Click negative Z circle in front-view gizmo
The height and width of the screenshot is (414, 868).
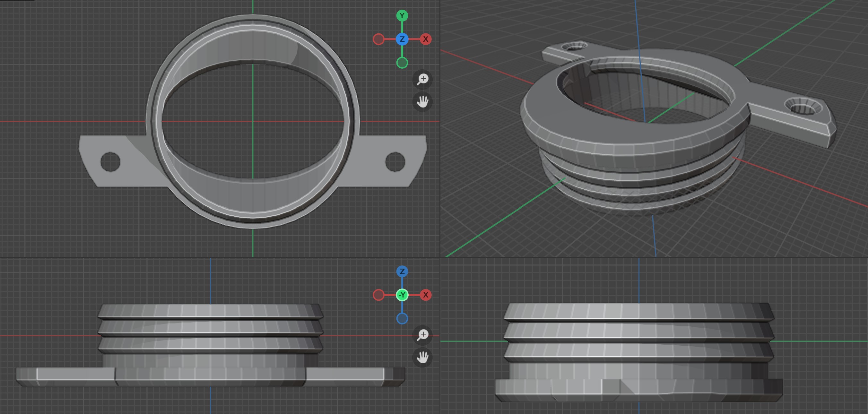pyautogui.click(x=402, y=318)
